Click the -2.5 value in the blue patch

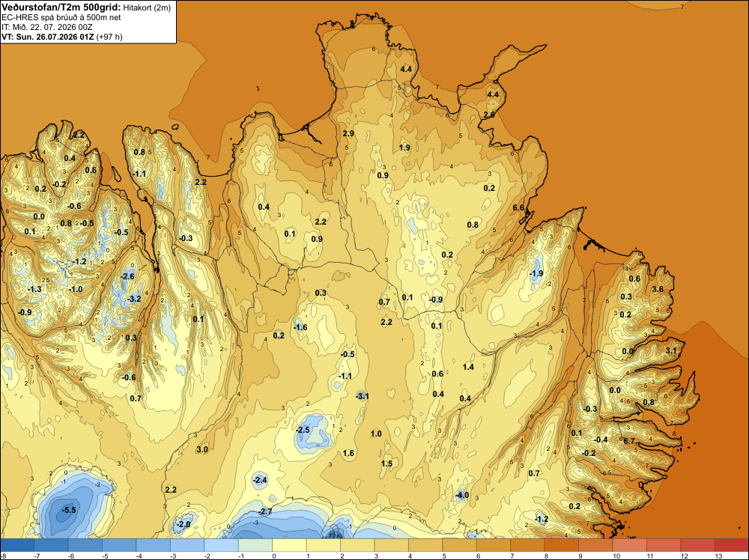pyautogui.click(x=303, y=430)
